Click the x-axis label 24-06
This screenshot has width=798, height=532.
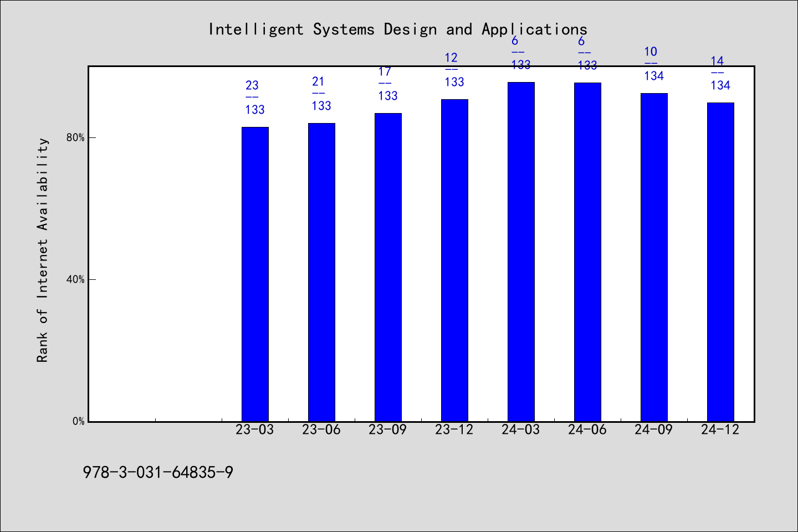pos(587,429)
